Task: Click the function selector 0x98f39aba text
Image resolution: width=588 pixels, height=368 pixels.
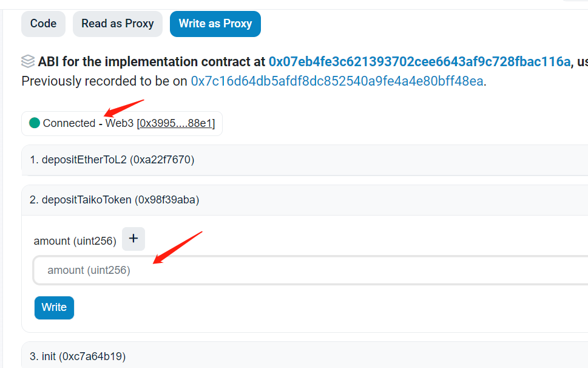Action: tap(167, 200)
